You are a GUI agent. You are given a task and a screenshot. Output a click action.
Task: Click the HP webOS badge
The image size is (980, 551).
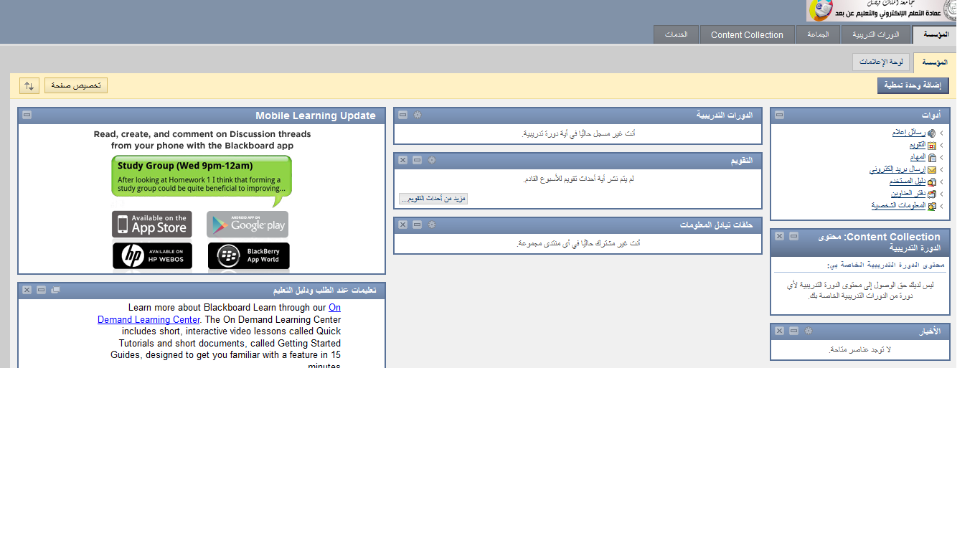(152, 255)
